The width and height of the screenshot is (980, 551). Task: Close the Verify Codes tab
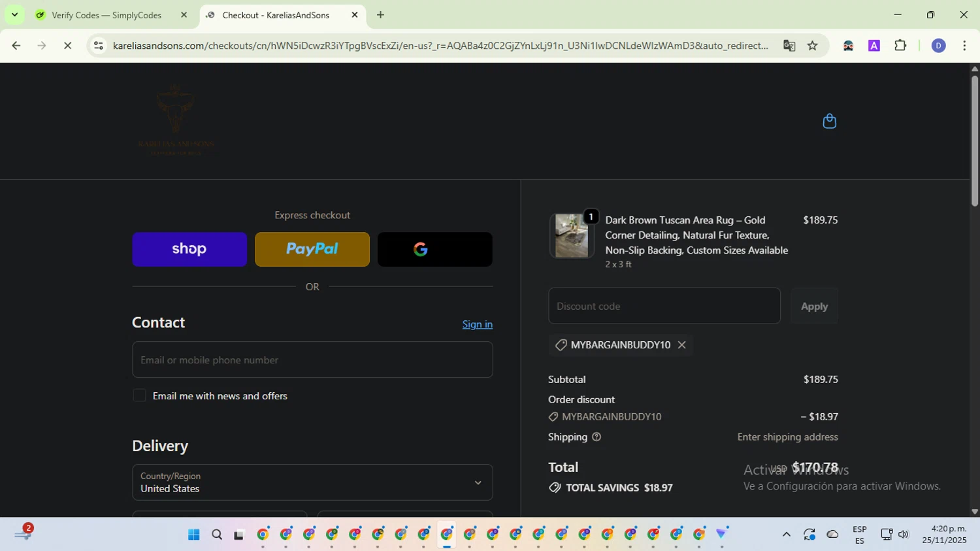(184, 15)
